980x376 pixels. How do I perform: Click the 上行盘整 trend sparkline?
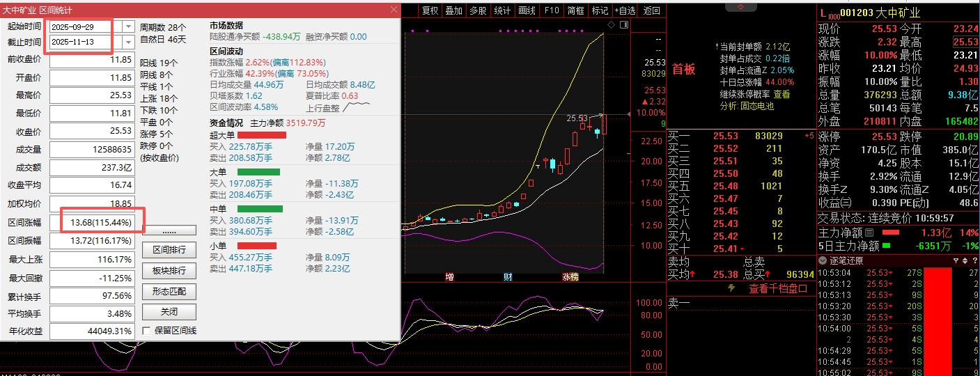pos(357,107)
